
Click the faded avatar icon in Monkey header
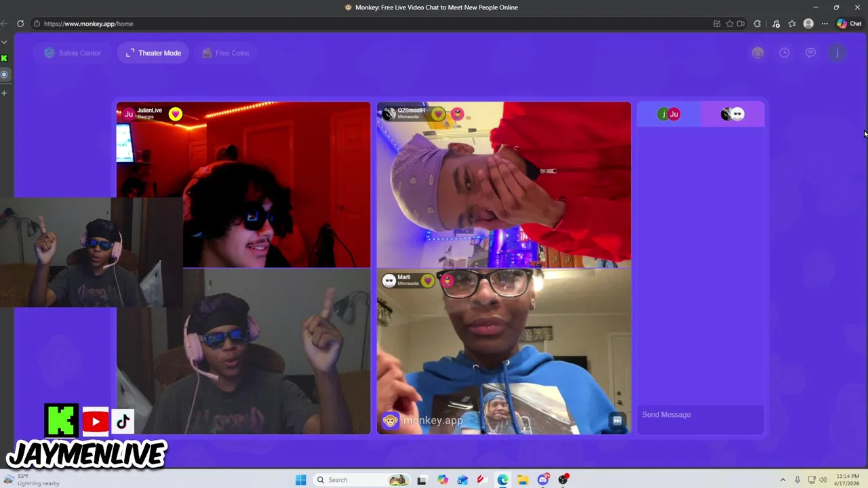coord(757,53)
